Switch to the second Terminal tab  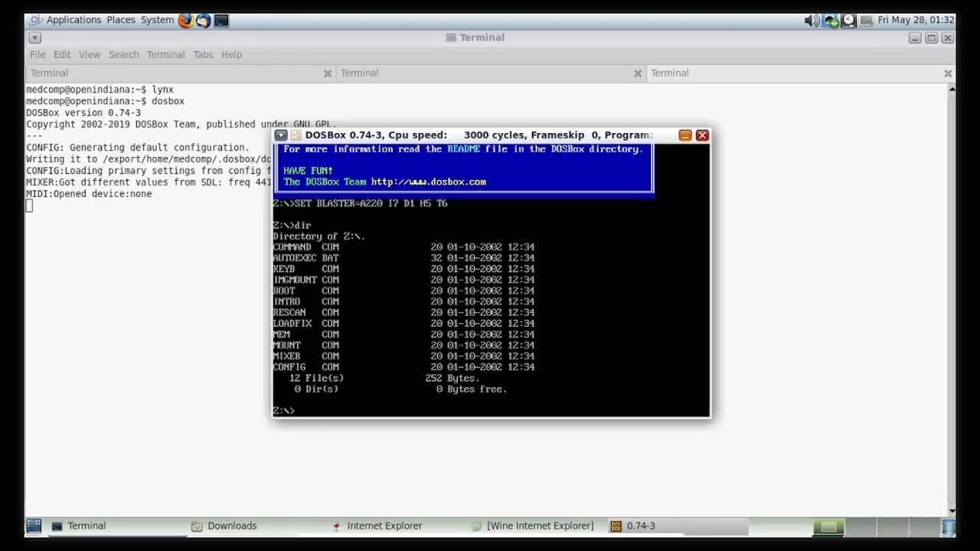490,73
